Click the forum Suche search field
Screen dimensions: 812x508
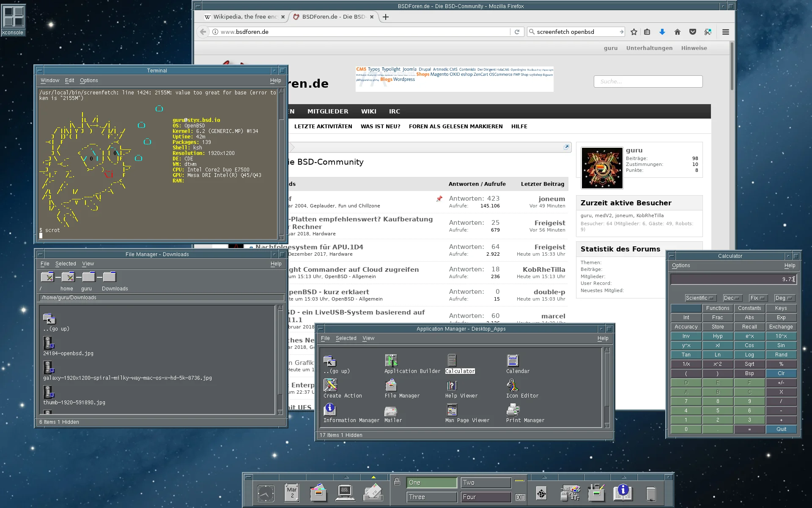(648, 81)
